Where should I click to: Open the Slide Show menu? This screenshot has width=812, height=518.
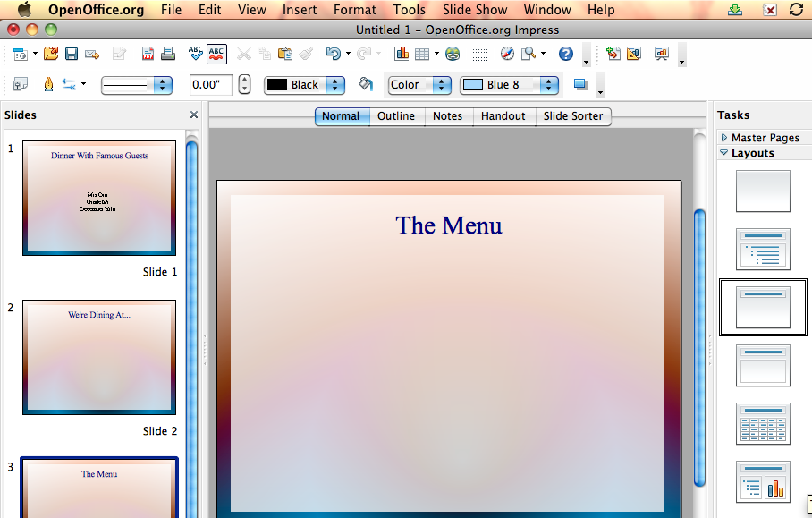[x=475, y=10]
